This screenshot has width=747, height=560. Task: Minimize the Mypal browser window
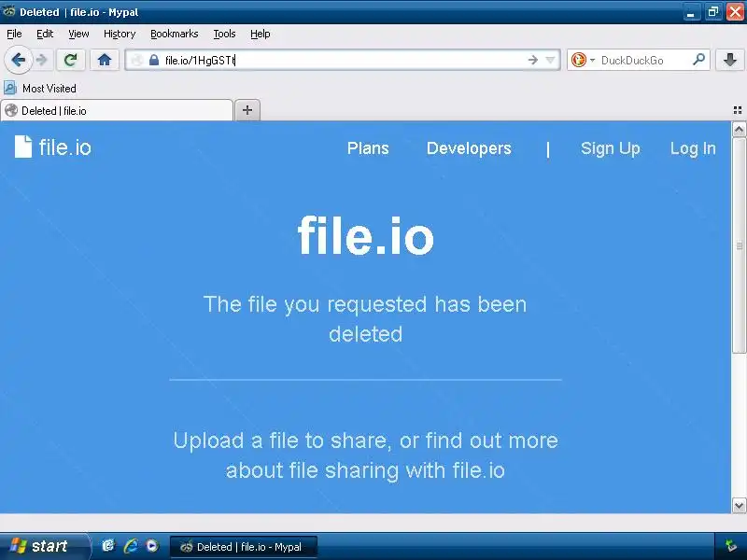(691, 12)
